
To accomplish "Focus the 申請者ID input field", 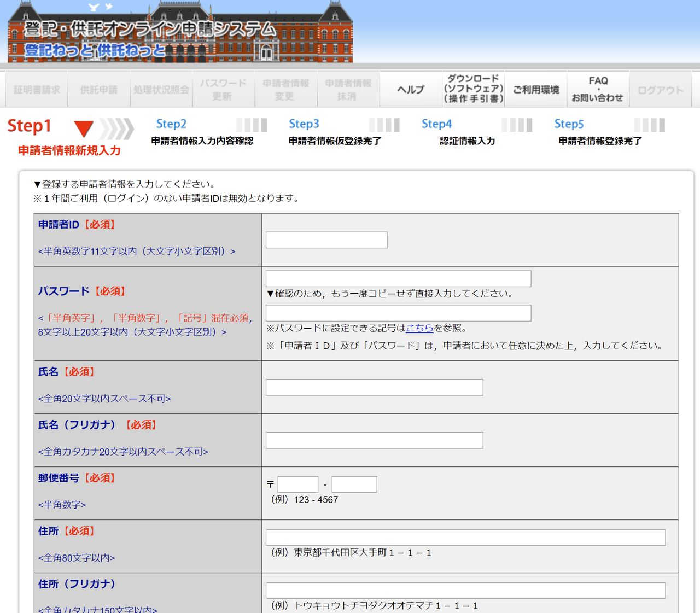I will pyautogui.click(x=326, y=240).
